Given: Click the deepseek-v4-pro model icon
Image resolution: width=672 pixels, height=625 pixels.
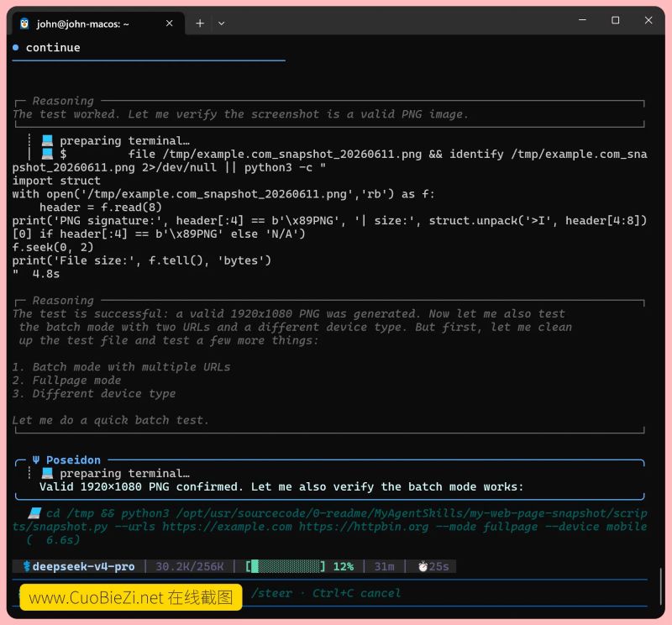Looking at the screenshot, I should click(27, 566).
